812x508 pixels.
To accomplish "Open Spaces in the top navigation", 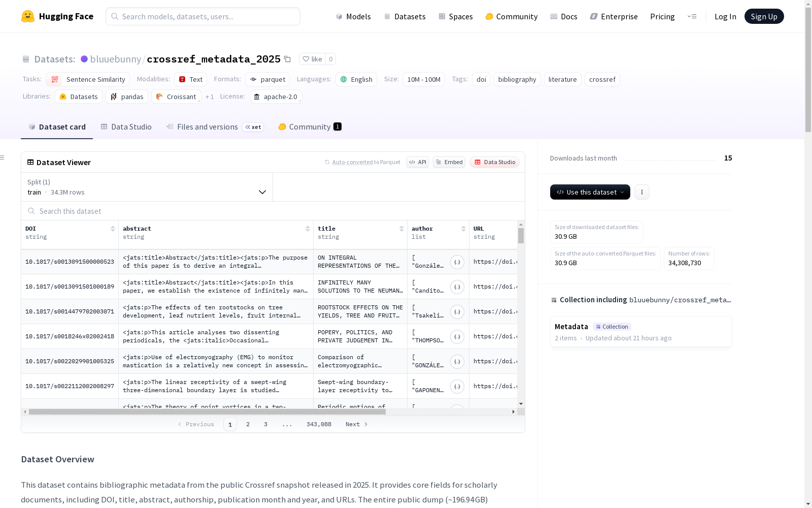I will (456, 16).
